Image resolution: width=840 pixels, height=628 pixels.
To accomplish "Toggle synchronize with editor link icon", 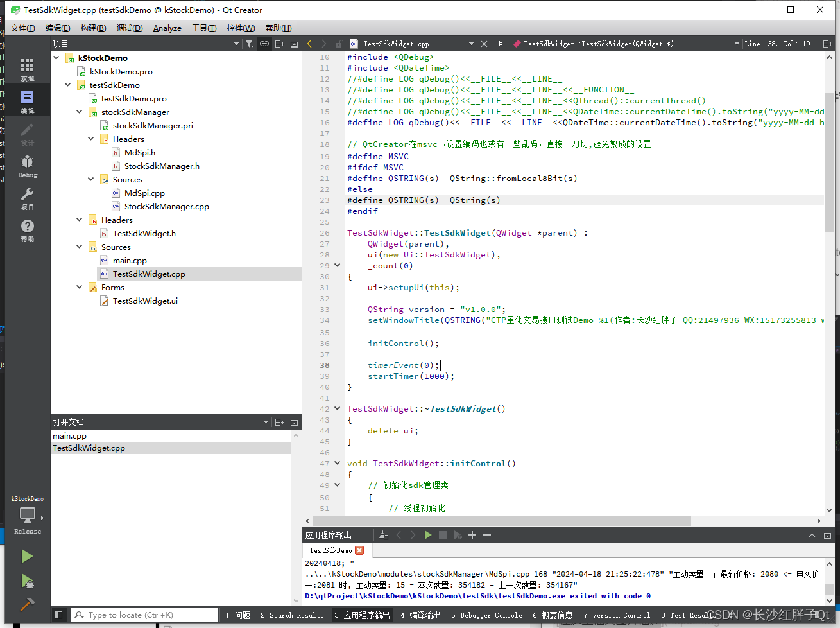I will click(x=264, y=44).
